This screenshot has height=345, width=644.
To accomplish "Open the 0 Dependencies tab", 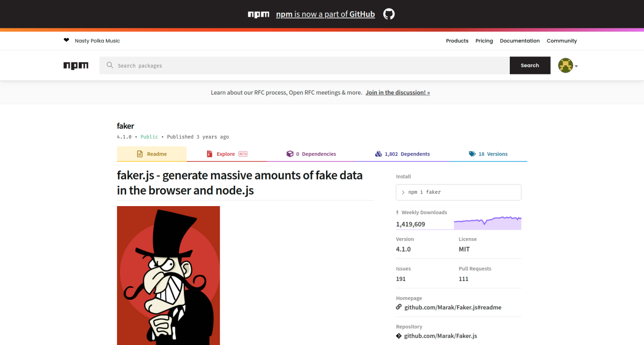I will click(311, 154).
